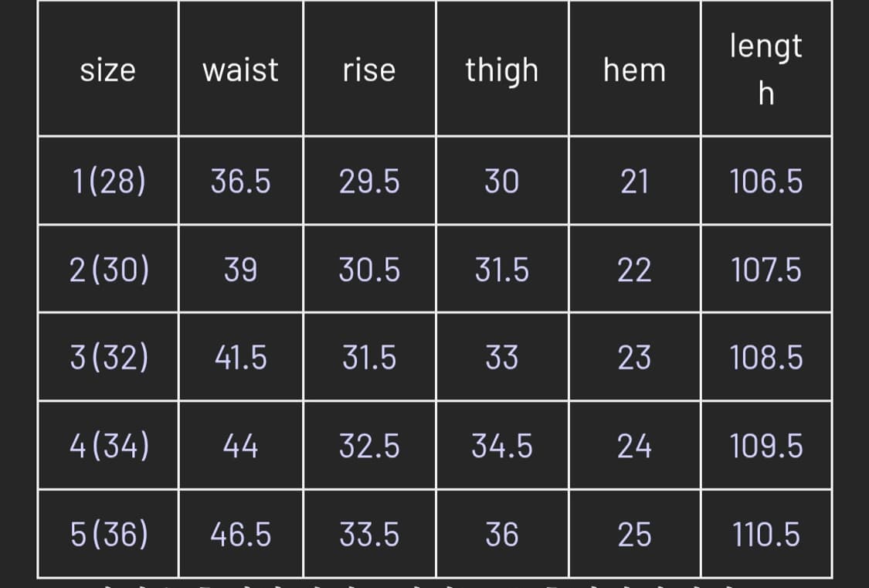Select the "thigh" column header
The width and height of the screenshot is (869, 588).
click(502, 70)
